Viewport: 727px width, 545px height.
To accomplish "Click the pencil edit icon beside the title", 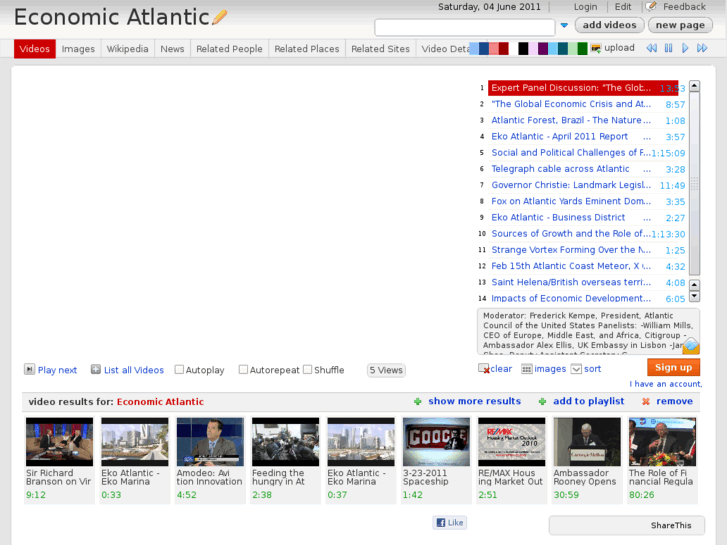I will point(220,17).
